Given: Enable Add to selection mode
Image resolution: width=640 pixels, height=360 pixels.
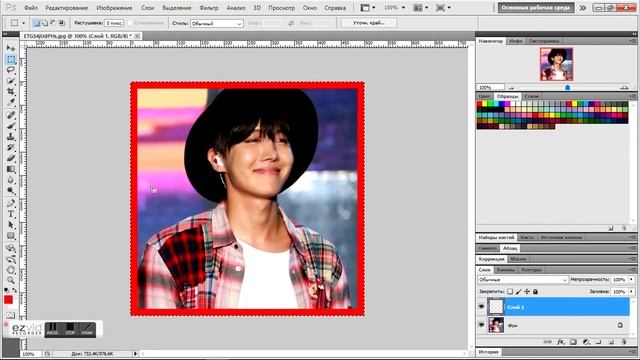Looking at the screenshot, I should [x=45, y=23].
